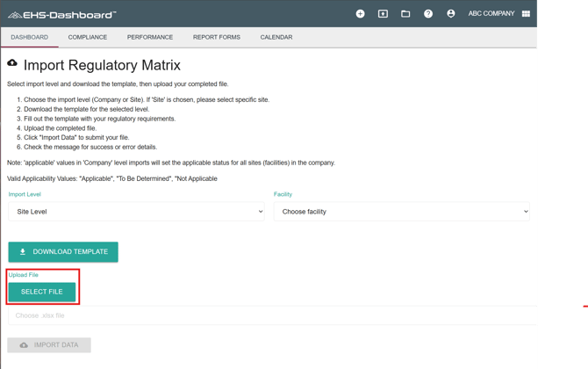The height and width of the screenshot is (369, 588).
Task: Click the plus add icon in header
Action: pyautogui.click(x=360, y=14)
